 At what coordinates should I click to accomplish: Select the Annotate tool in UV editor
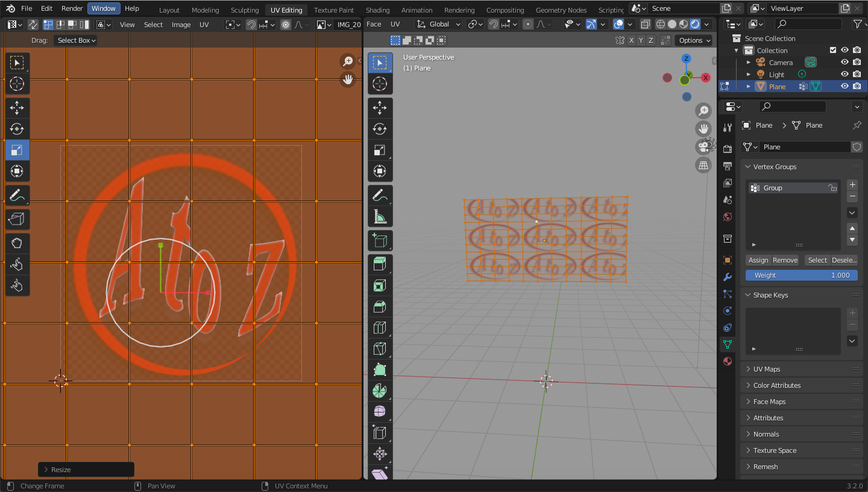(17, 195)
